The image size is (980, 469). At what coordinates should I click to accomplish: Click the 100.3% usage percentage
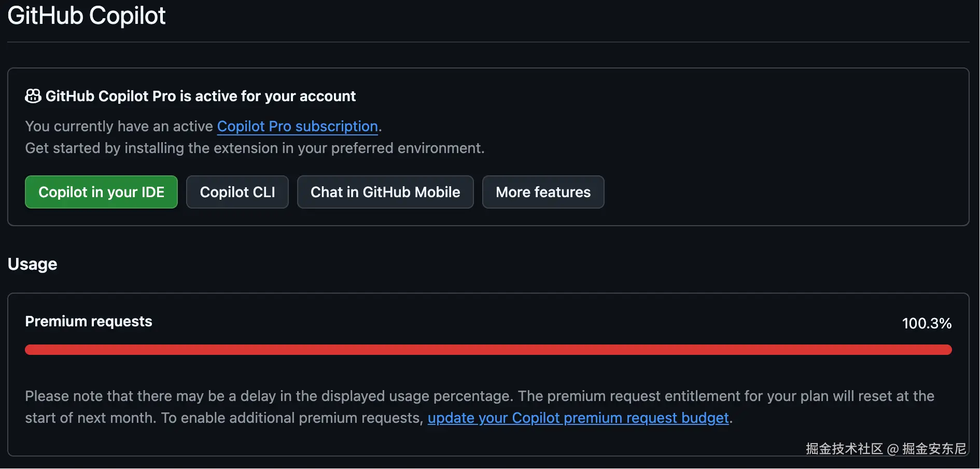click(x=927, y=323)
